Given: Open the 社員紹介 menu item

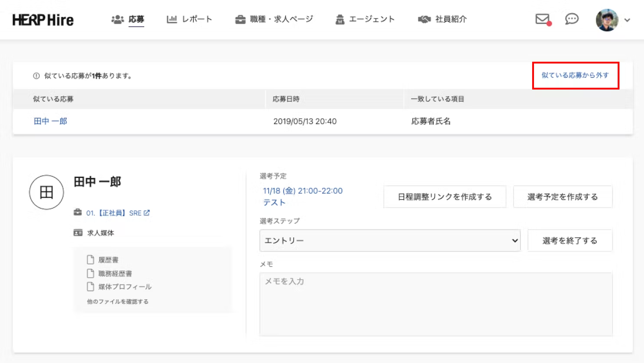Looking at the screenshot, I should point(442,19).
